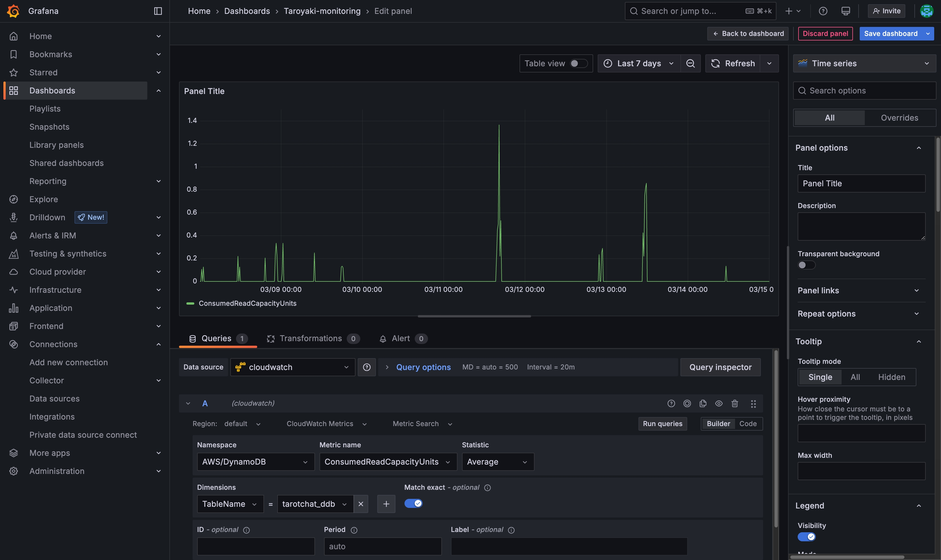This screenshot has width=941, height=560.
Task: Select the Overrides options tab
Action: (899, 118)
